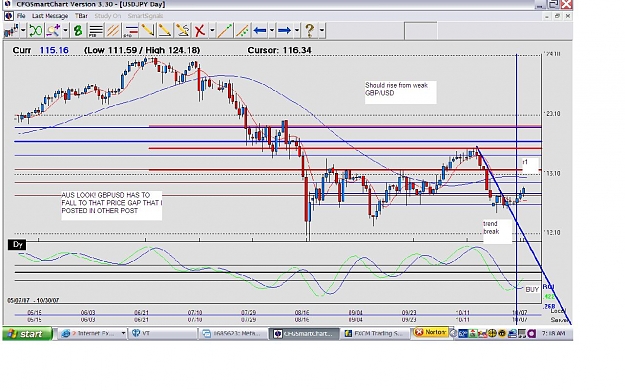Click the Windows start button

click(x=27, y=334)
